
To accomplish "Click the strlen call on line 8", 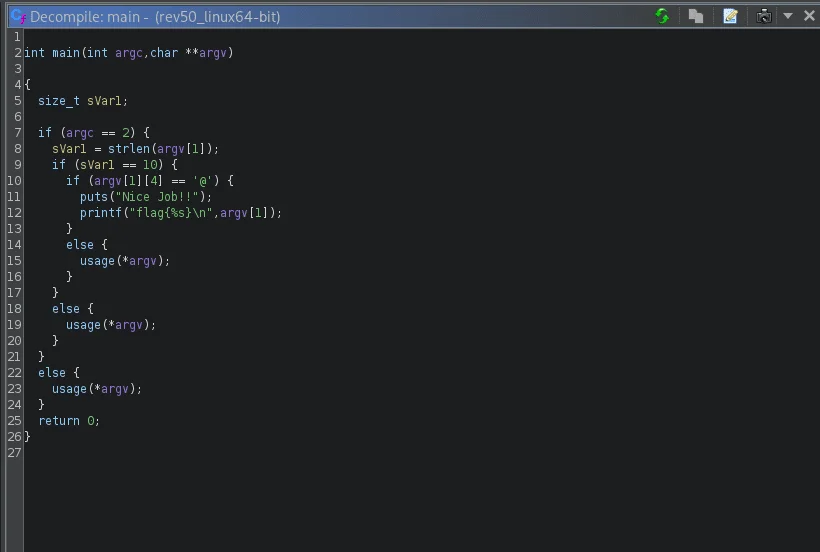I will (x=129, y=149).
